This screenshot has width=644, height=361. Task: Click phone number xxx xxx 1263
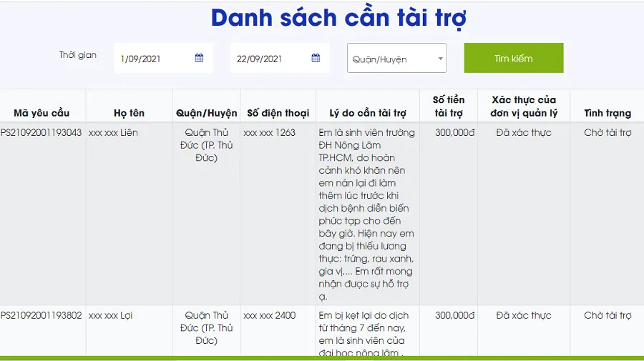click(x=269, y=133)
